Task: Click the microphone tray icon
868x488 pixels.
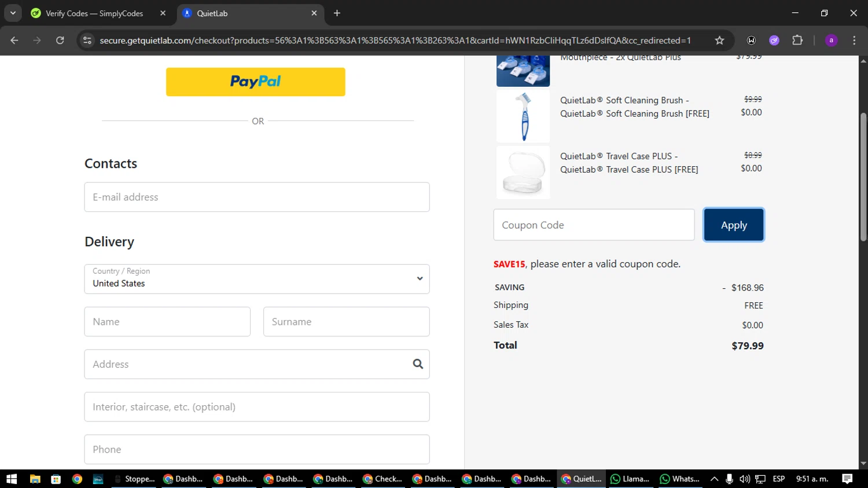Action: pyautogui.click(x=729, y=479)
